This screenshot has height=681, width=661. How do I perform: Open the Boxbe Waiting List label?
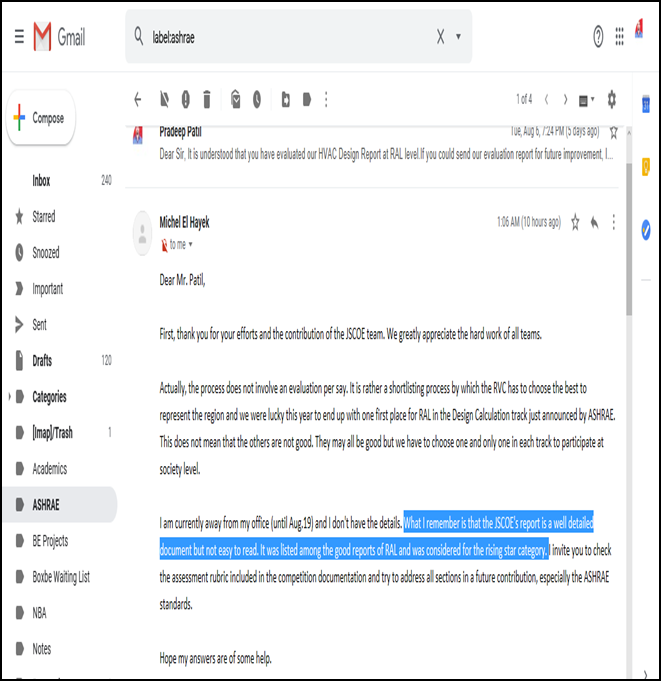[60, 577]
